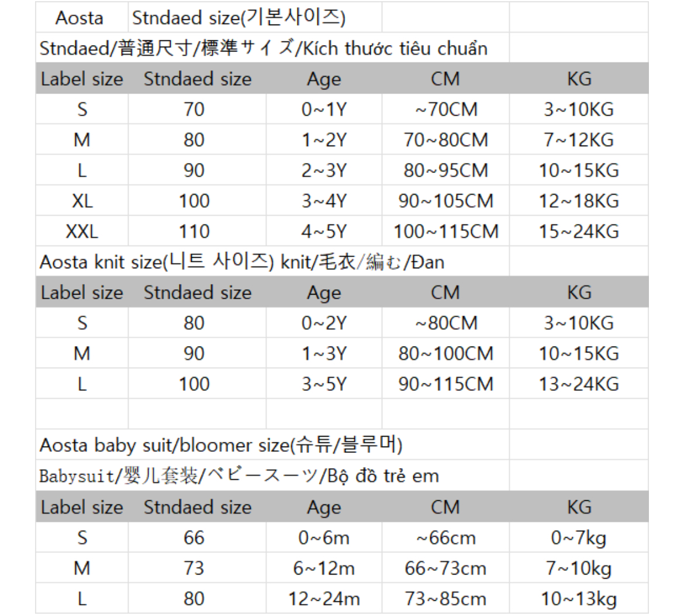Viewport: 684px width, 616px height.
Task: Select the 80~95CM height cell
Action: pos(445,171)
